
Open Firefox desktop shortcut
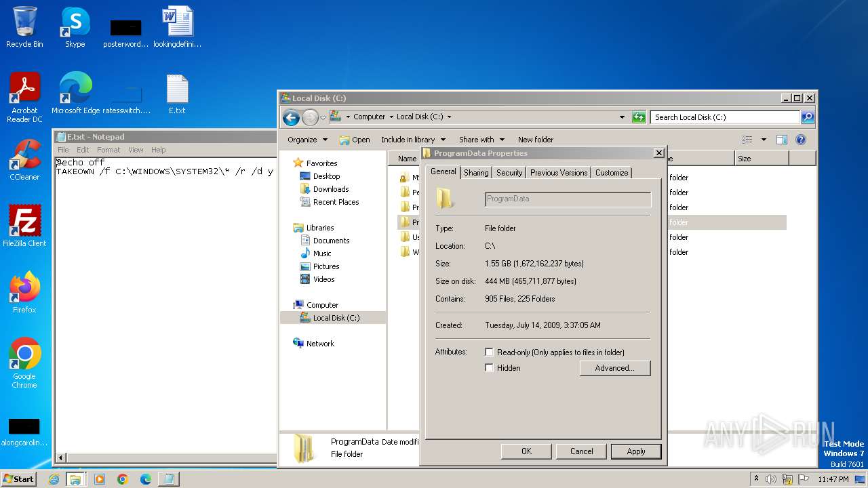point(24,292)
